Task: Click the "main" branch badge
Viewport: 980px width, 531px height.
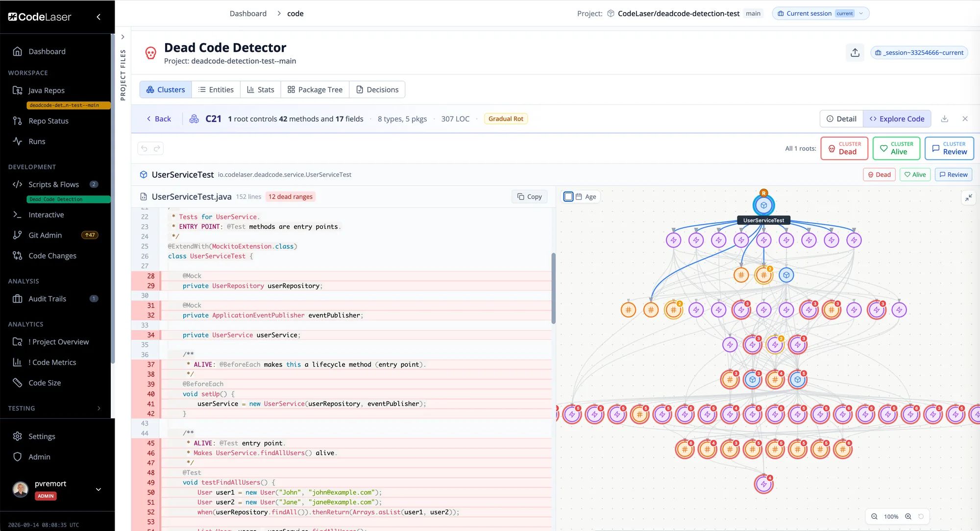Action: 753,14
